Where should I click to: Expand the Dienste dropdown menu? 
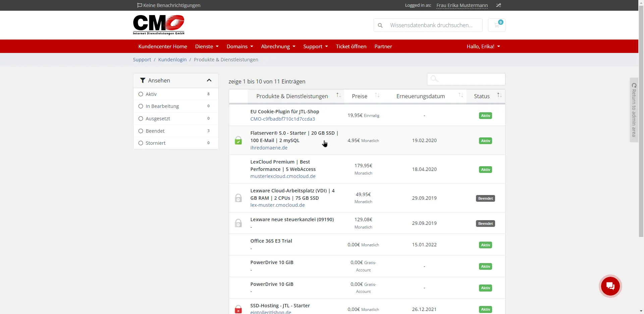(207, 47)
